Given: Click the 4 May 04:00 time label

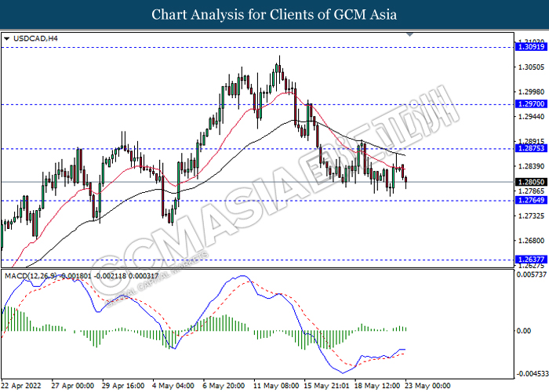Looking at the screenshot, I should (x=173, y=386).
